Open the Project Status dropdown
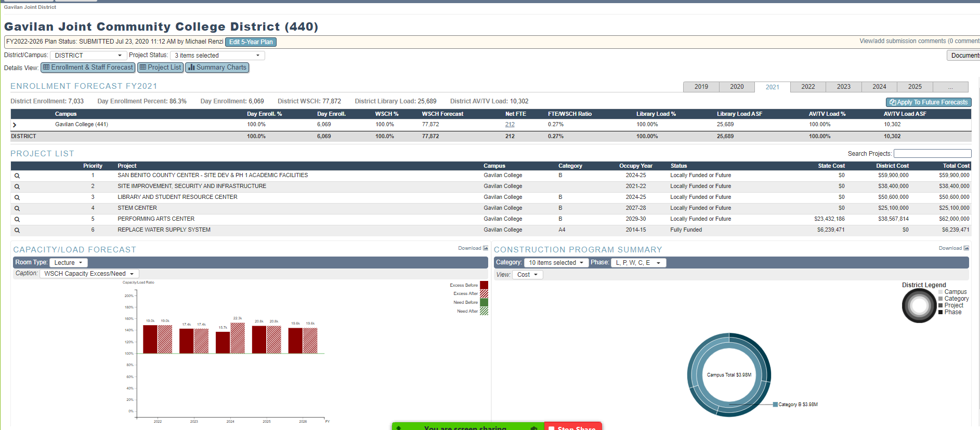Image resolution: width=980 pixels, height=430 pixels. 217,56
